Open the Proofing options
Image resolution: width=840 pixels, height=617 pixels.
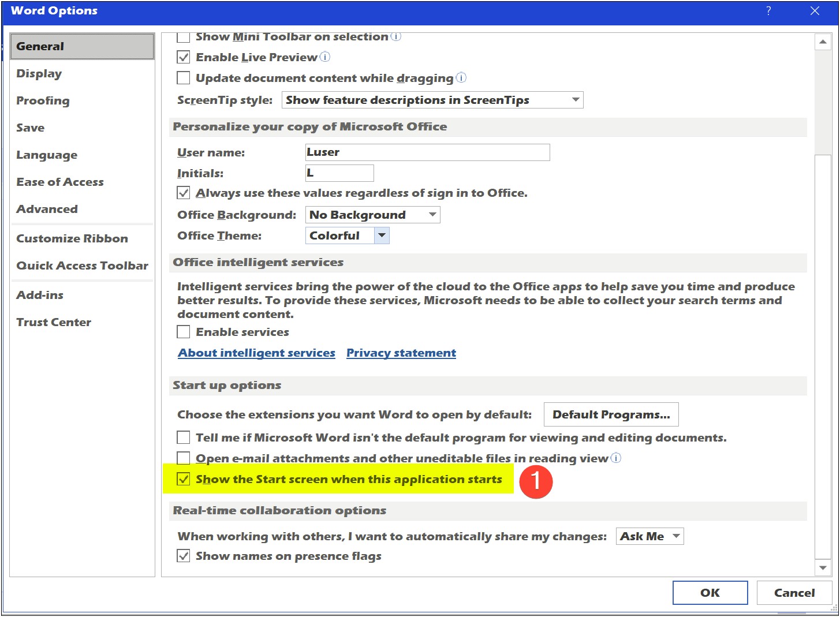83,100
